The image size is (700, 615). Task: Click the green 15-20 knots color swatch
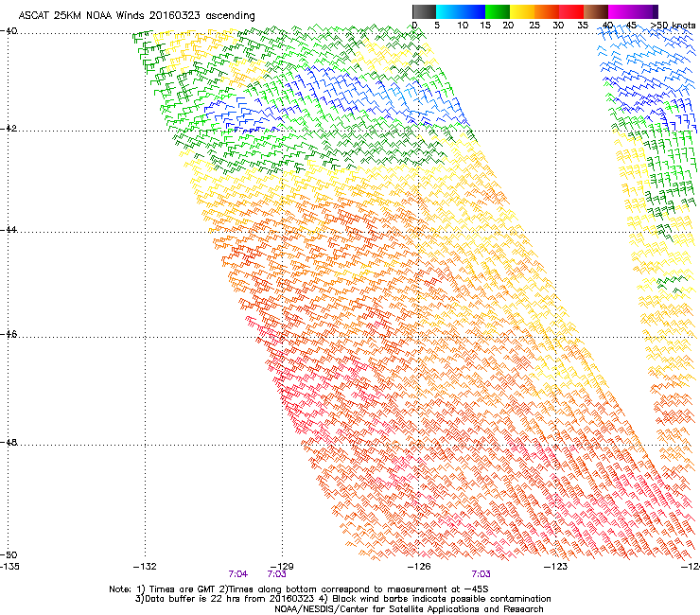(498, 11)
